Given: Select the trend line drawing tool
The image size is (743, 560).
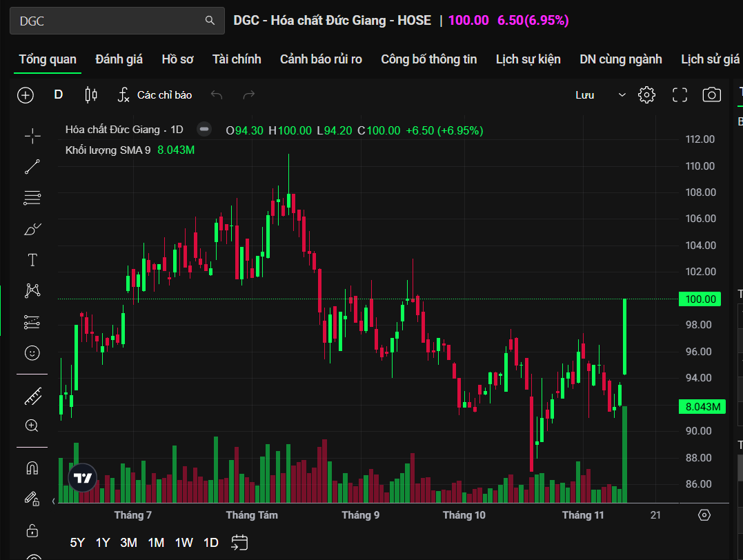Looking at the screenshot, I should 32,167.
